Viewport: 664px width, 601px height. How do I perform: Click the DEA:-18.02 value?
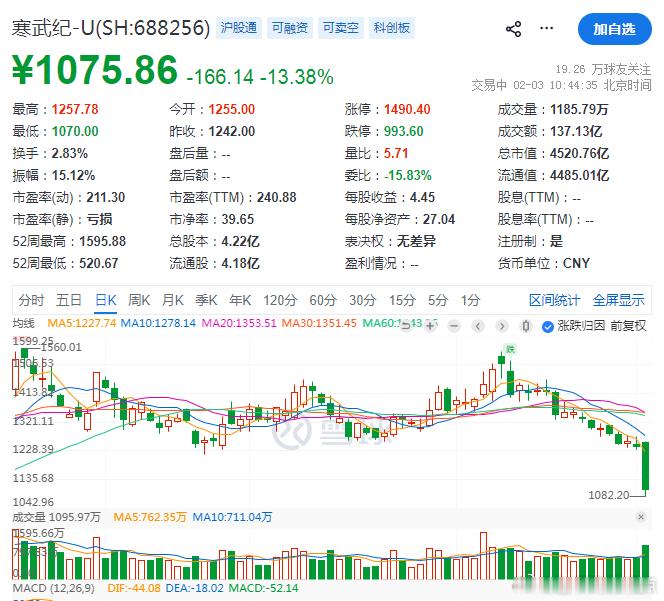click(x=194, y=588)
